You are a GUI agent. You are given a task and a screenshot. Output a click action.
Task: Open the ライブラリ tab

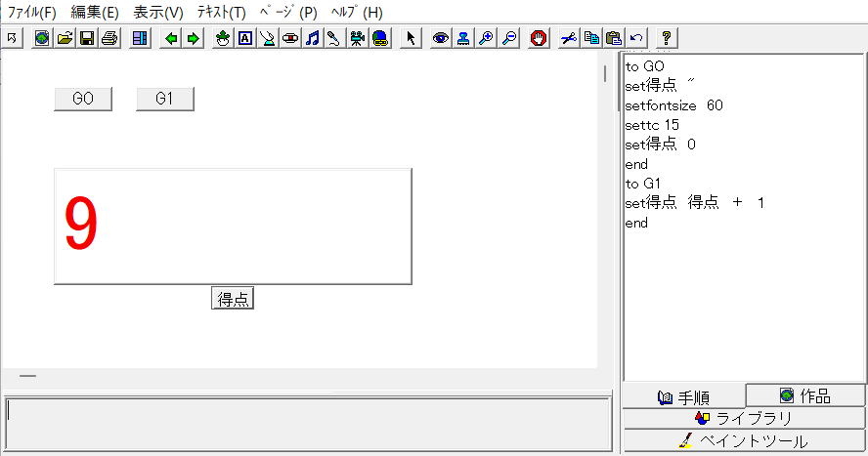744,419
